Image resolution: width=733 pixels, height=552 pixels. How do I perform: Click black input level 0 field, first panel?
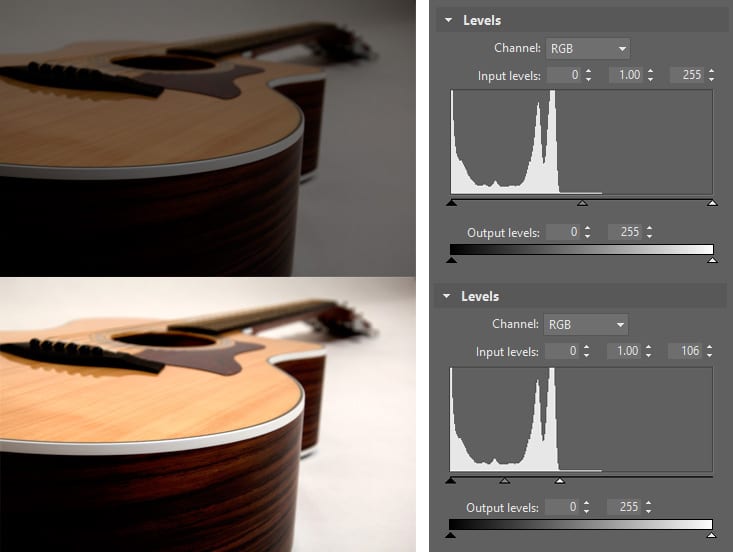coord(564,75)
